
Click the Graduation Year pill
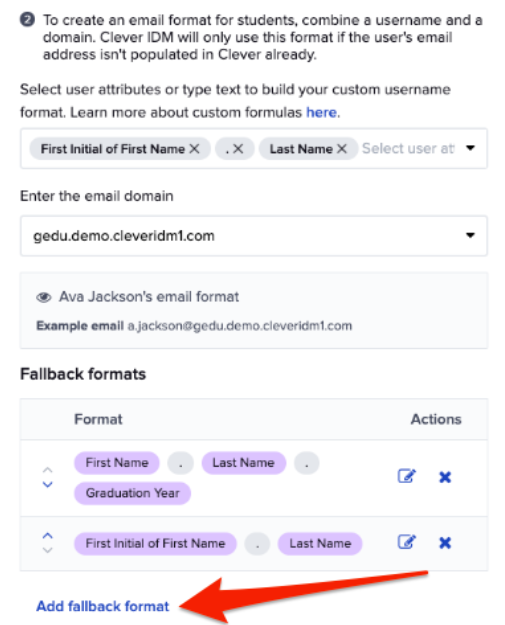click(x=132, y=493)
